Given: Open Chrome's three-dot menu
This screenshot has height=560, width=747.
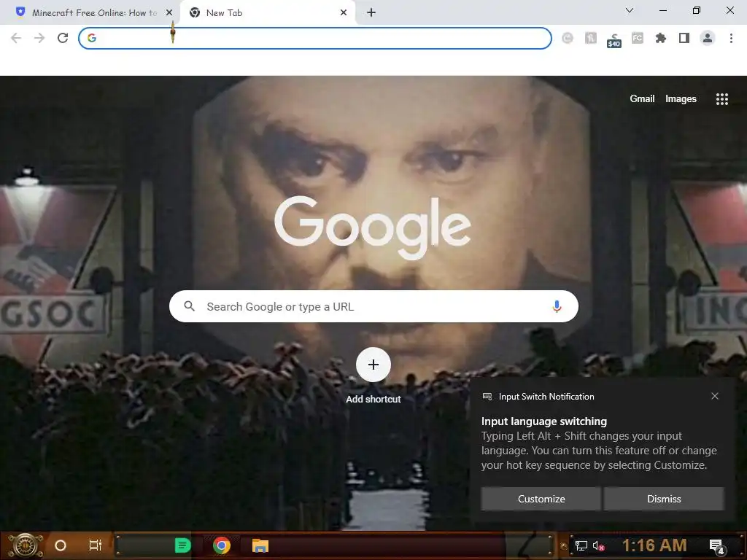Looking at the screenshot, I should (731, 38).
